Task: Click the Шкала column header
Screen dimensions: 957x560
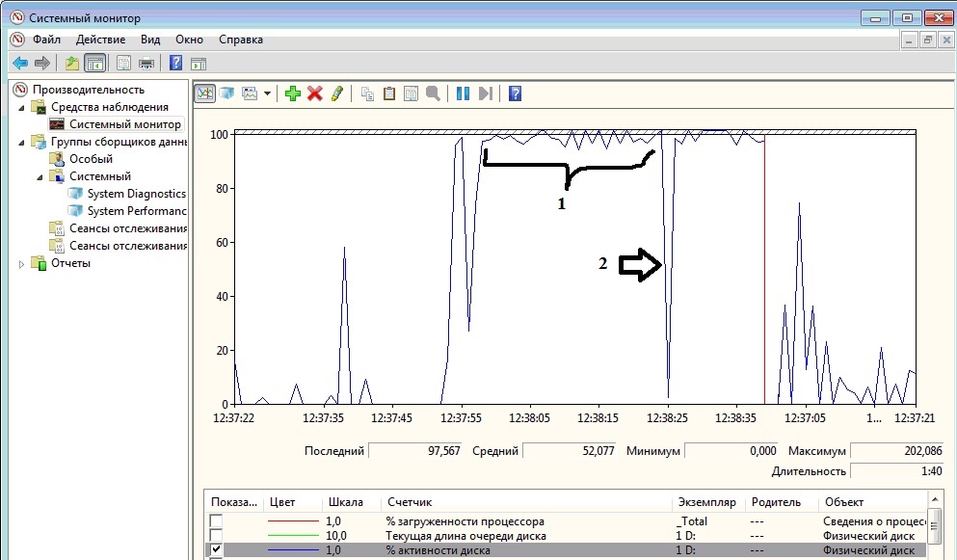Action: (x=352, y=502)
